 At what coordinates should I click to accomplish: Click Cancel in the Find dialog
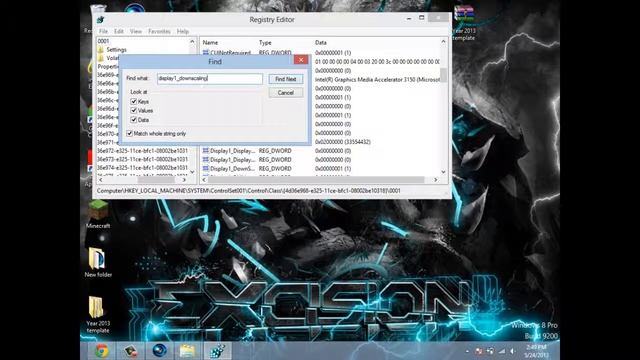click(286, 93)
